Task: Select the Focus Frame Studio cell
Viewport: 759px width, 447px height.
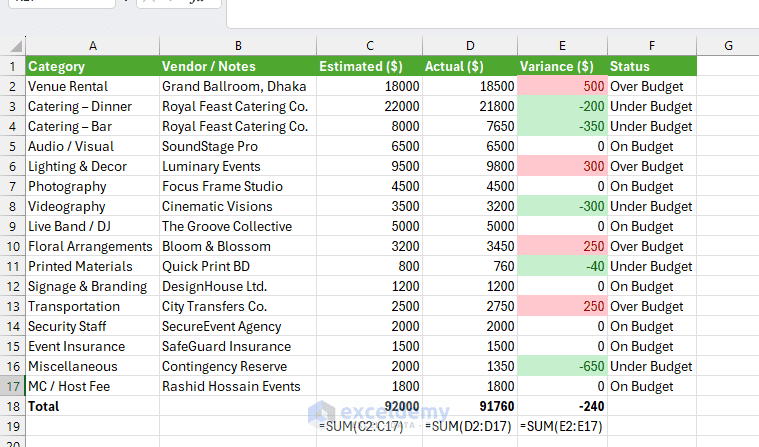Action: point(238,186)
